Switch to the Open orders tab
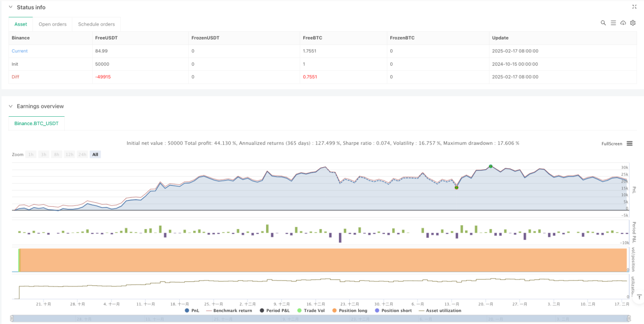 tap(52, 24)
